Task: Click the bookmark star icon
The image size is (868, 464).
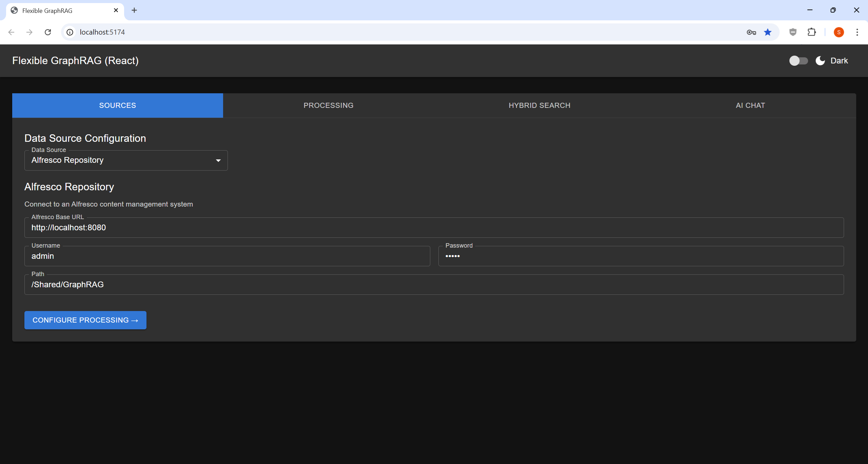Action: click(768, 32)
